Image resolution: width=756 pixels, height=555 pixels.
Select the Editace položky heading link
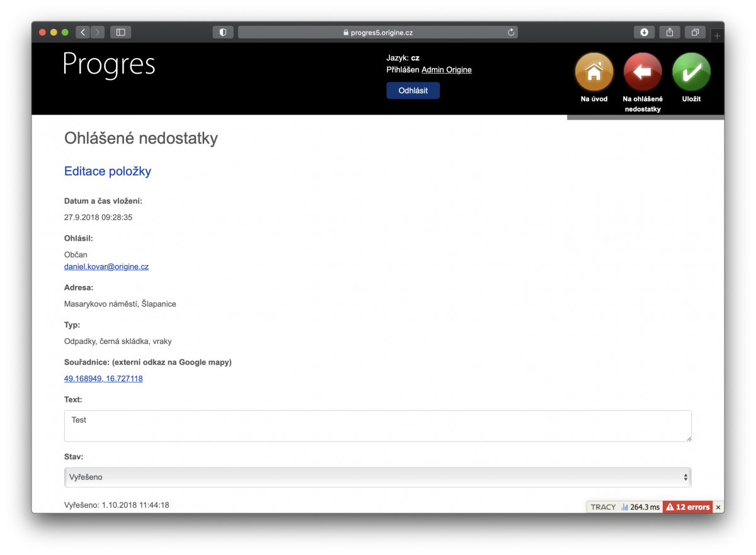[x=107, y=171]
